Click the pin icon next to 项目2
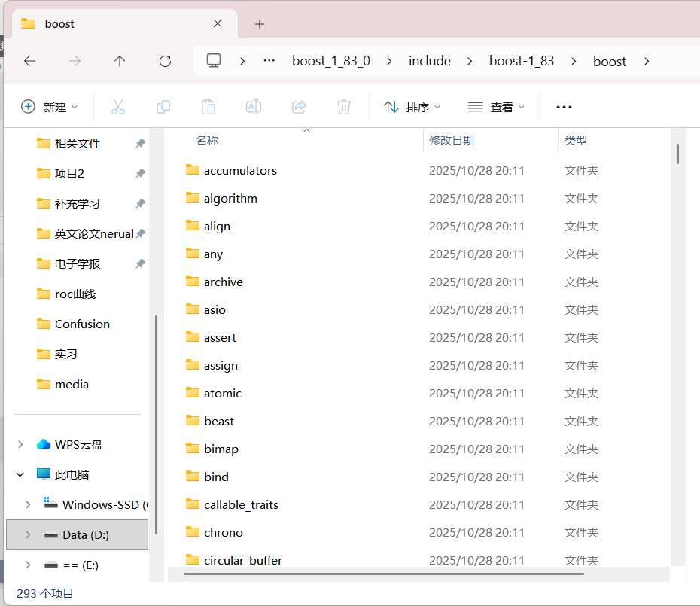Viewport: 700px width, 606px height. pos(140,173)
